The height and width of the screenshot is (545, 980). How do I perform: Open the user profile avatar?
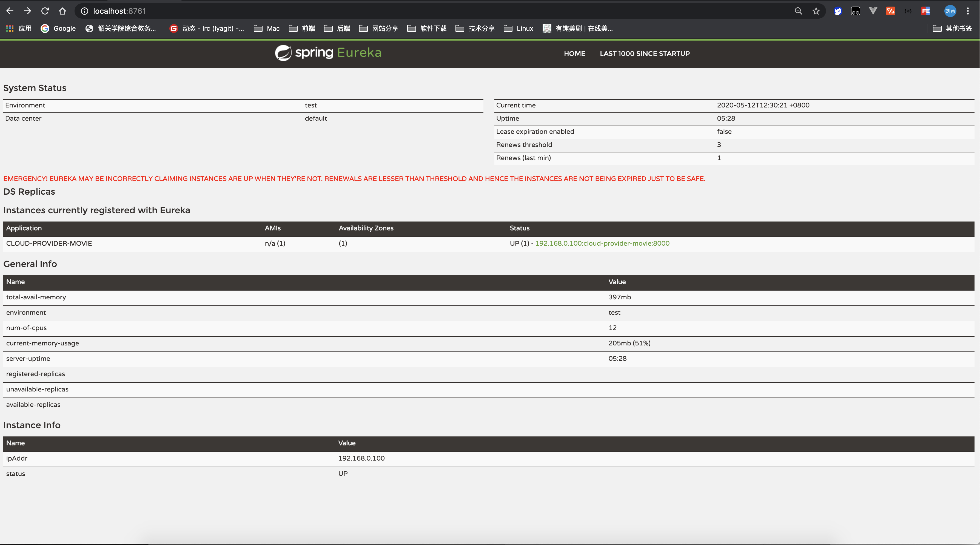950,11
